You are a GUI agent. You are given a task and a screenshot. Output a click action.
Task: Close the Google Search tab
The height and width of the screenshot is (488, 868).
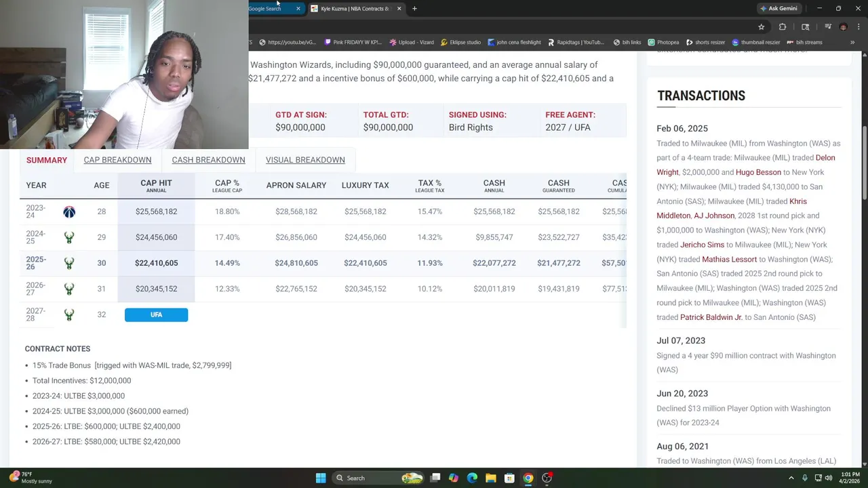pyautogui.click(x=298, y=8)
